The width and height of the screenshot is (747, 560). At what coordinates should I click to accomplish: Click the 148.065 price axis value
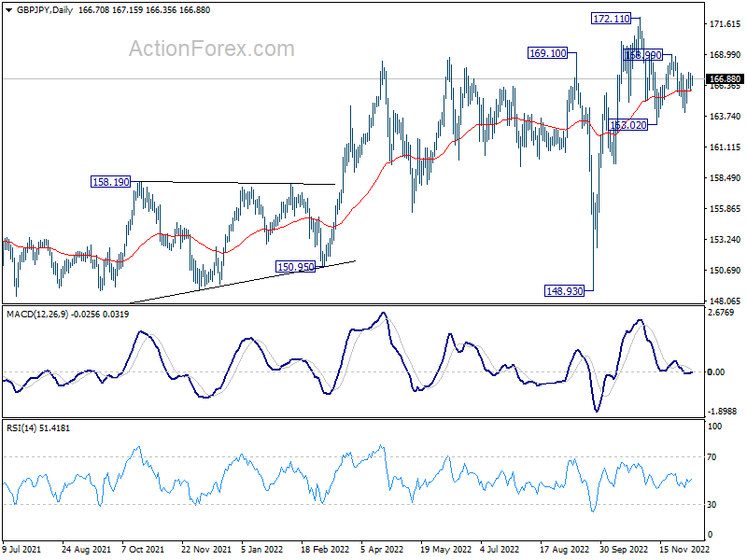[x=726, y=301]
